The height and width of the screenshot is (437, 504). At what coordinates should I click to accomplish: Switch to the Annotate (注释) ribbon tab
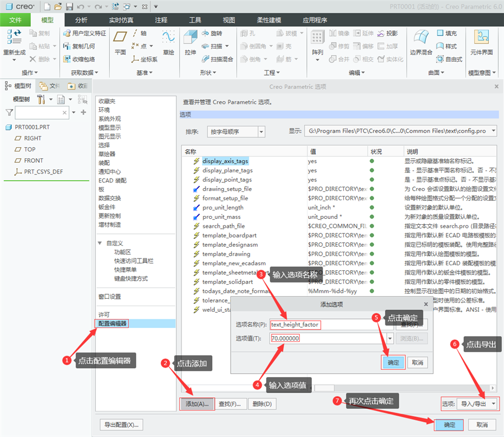(161, 20)
